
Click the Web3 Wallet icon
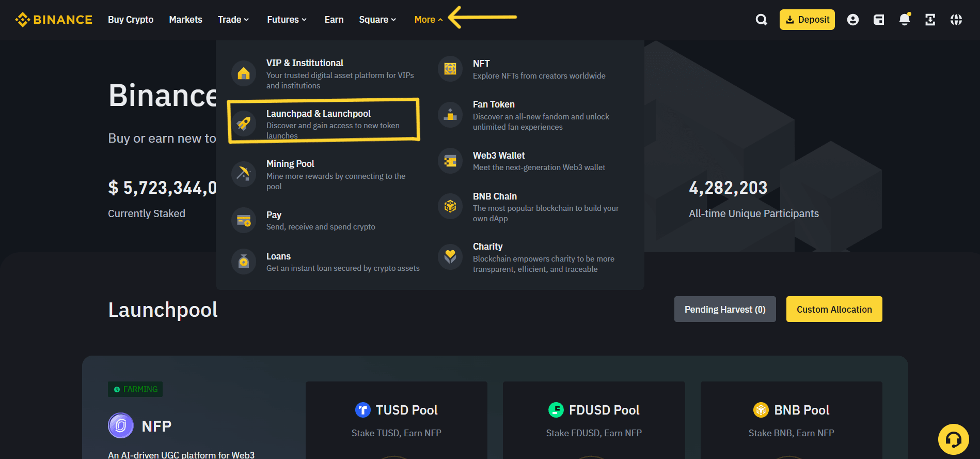point(450,161)
